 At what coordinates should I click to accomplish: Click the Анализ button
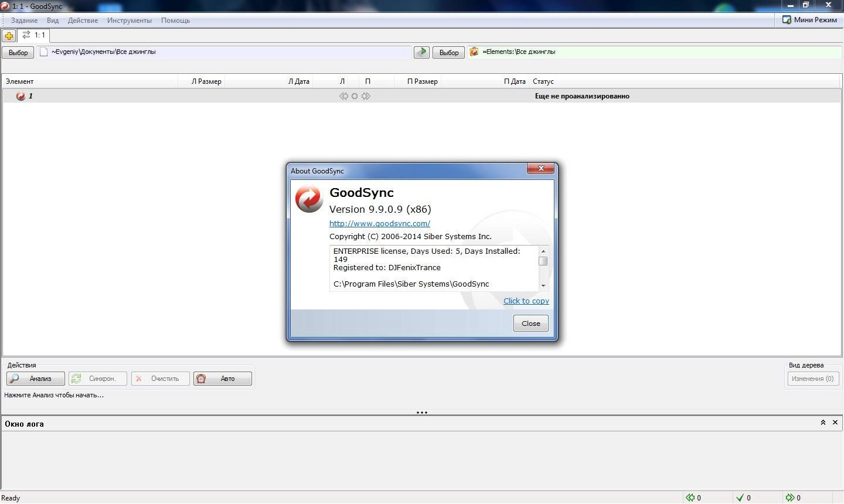pyautogui.click(x=36, y=379)
